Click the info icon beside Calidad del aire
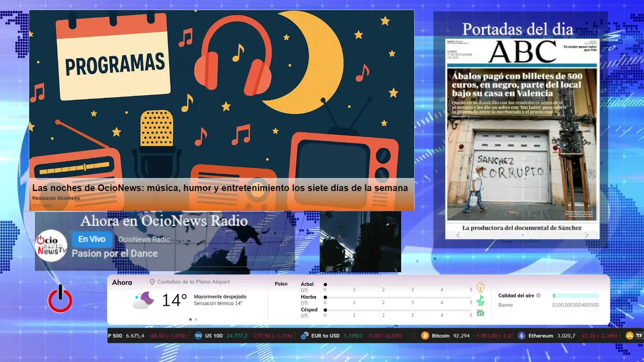The height and width of the screenshot is (362, 644). (538, 296)
